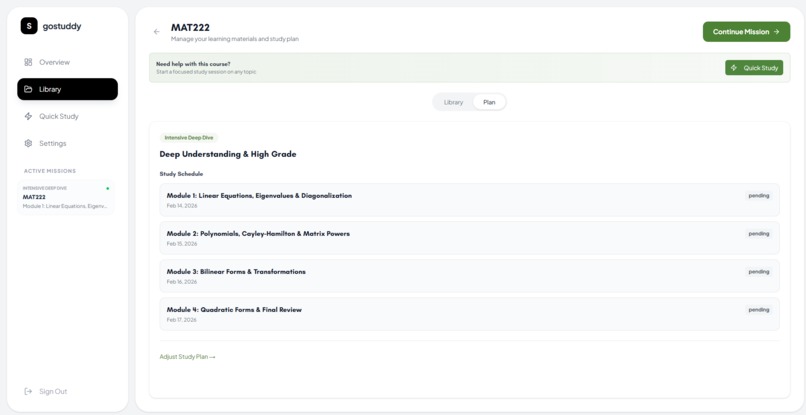This screenshot has width=806, height=415.
Task: Click the Settings gear icon
Action: pyautogui.click(x=28, y=143)
